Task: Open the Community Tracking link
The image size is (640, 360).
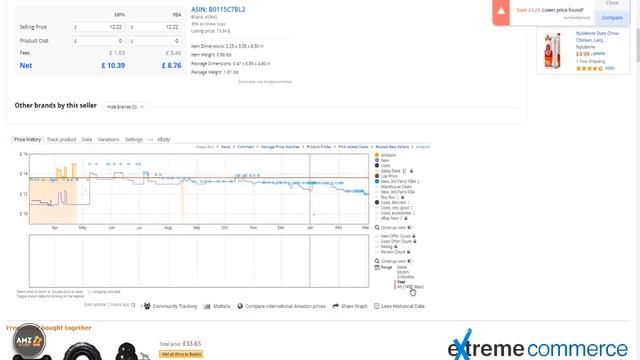Action: click(x=175, y=306)
